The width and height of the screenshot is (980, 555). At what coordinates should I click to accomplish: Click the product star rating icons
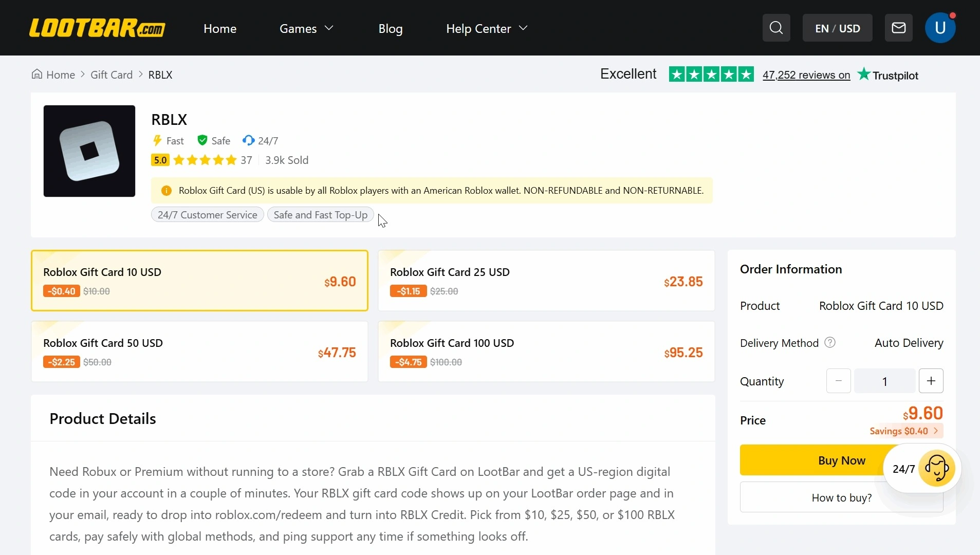click(x=205, y=160)
